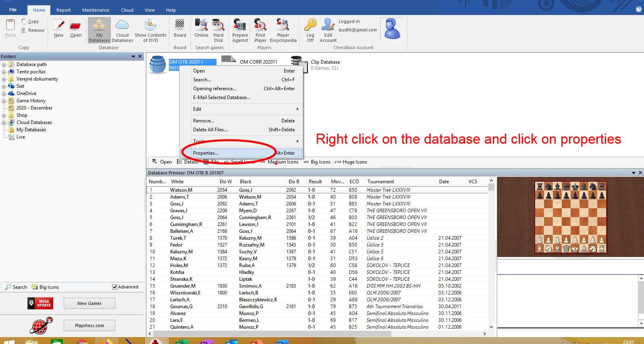Screen dimensions: 644x344
Task: Select the OM CORR 202011 database icon
Action: click(229, 60)
